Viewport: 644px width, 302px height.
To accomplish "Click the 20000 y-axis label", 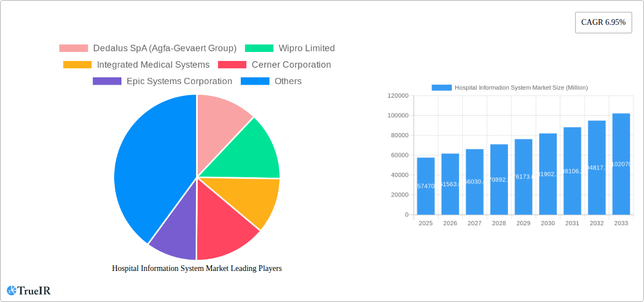I will [x=399, y=195].
